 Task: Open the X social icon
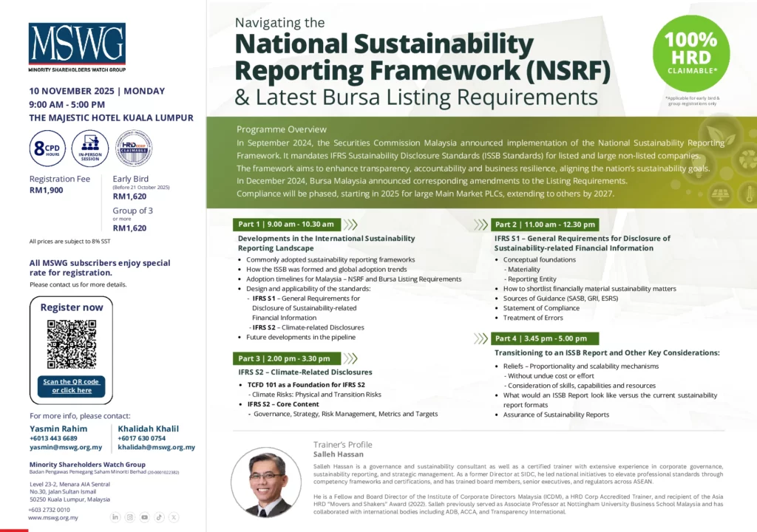pos(174,517)
